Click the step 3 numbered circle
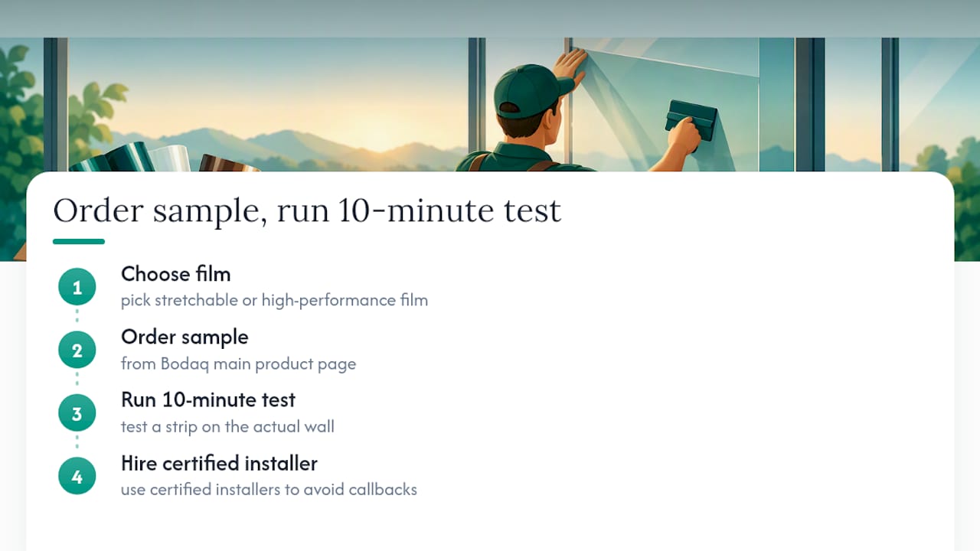The height and width of the screenshot is (551, 980). click(77, 414)
